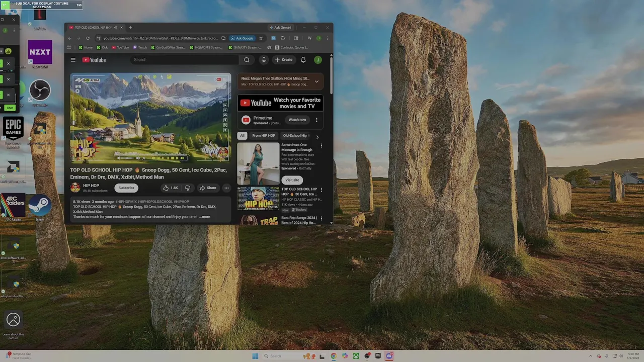Click the YouTube search input field
644x362 pixels.
(x=184, y=60)
